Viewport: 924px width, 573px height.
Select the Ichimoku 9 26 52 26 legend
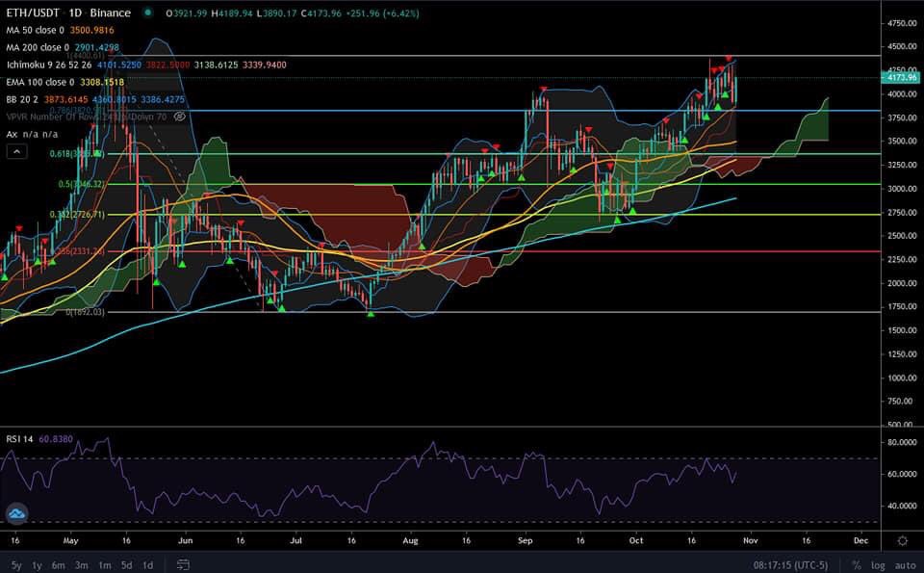point(49,65)
